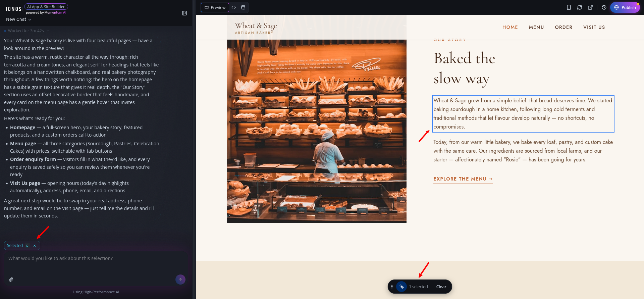This screenshot has height=299, width=644.
Task: Click the drag handle on selection toolbar
Action: click(x=392, y=287)
